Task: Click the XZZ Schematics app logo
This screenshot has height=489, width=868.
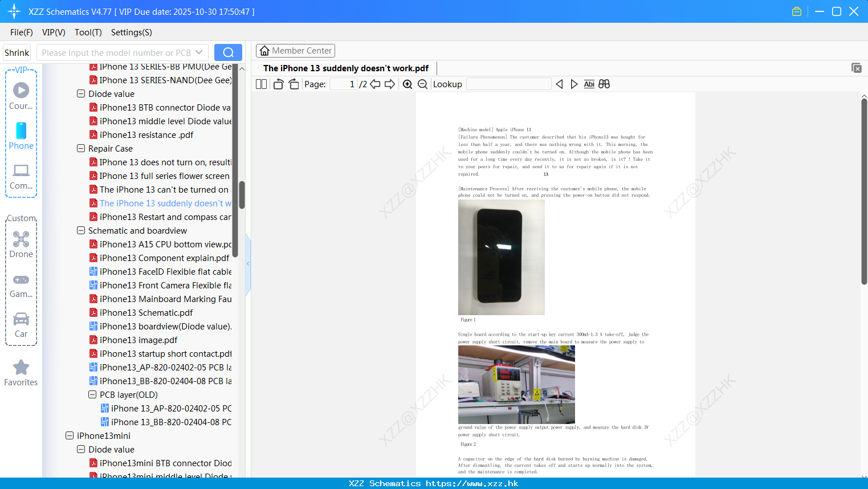Action: coord(14,11)
